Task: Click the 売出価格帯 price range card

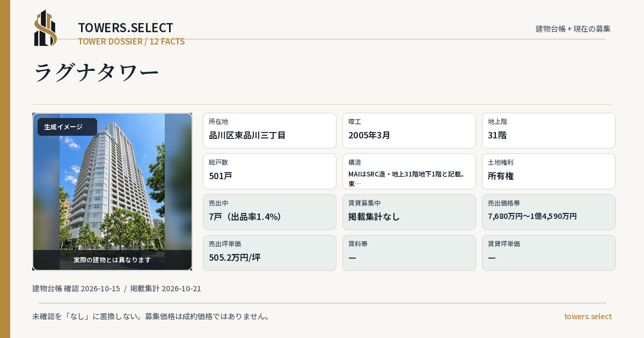Action: tap(548, 212)
